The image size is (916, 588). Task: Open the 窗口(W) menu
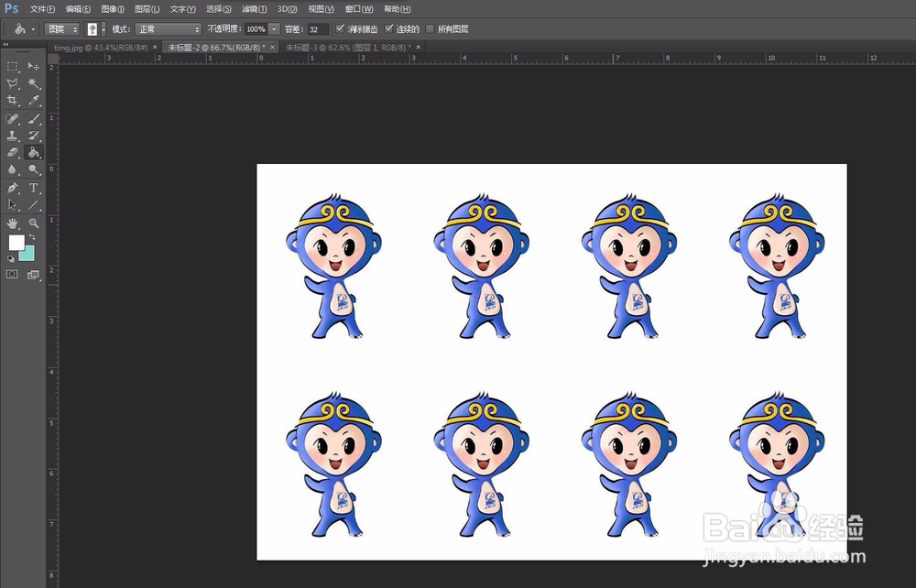click(x=359, y=9)
